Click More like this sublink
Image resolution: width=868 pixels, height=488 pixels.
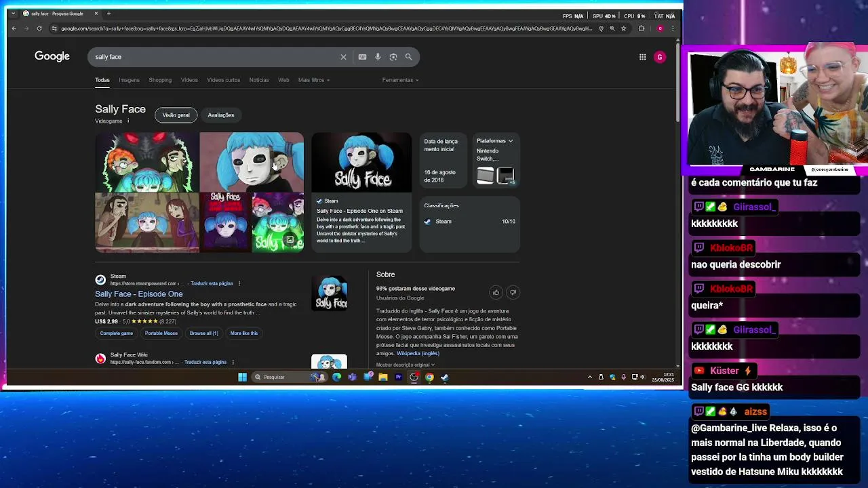click(x=244, y=333)
